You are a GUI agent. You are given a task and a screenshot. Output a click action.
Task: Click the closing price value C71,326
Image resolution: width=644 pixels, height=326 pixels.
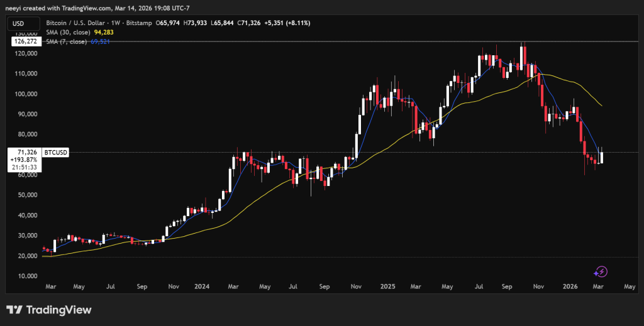click(248, 23)
